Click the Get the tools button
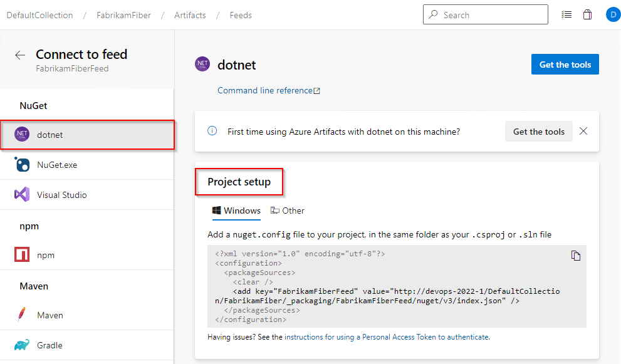This screenshot has height=364, width=621. (x=565, y=64)
